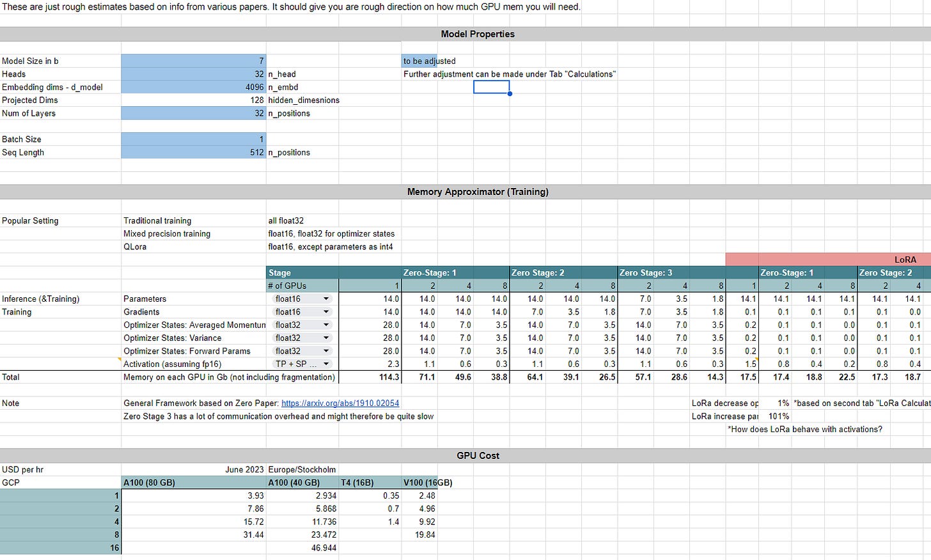Open the Activation 'TP + SP' dropdown
This screenshot has height=560, width=931.
[x=302, y=364]
